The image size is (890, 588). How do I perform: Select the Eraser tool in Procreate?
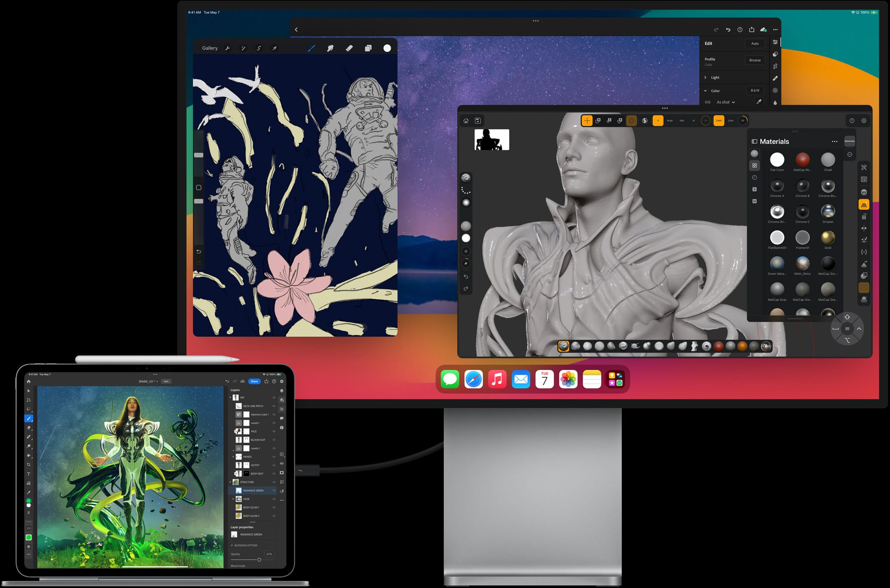coord(349,48)
